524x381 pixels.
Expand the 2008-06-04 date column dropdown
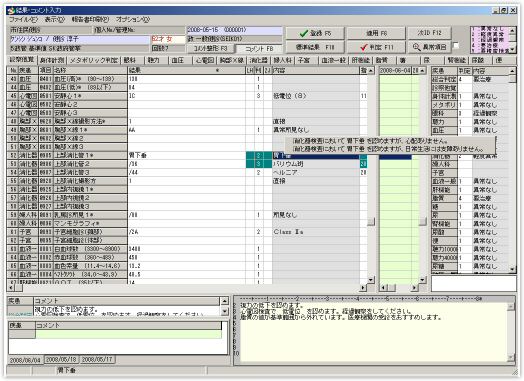click(x=422, y=71)
